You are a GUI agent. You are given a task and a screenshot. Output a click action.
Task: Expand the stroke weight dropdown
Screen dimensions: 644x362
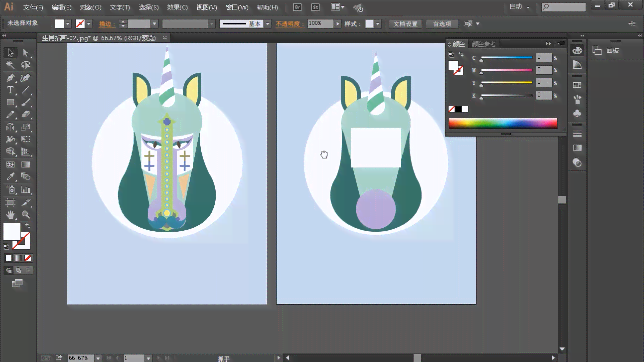point(154,23)
